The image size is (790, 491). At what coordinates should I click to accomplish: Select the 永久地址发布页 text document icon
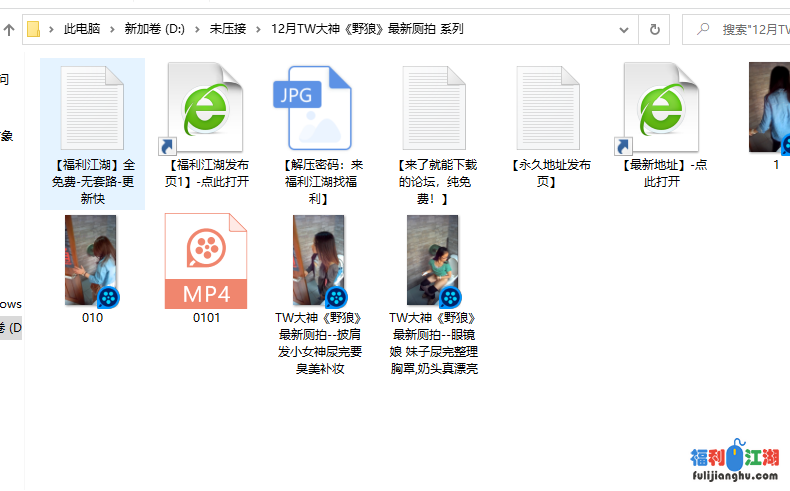pyautogui.click(x=549, y=107)
